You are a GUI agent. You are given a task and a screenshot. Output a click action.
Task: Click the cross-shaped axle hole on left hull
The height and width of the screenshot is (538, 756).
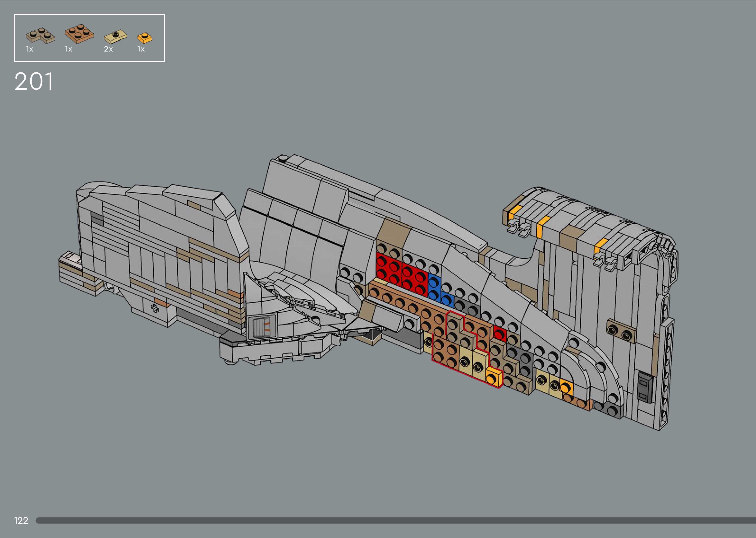click(155, 308)
